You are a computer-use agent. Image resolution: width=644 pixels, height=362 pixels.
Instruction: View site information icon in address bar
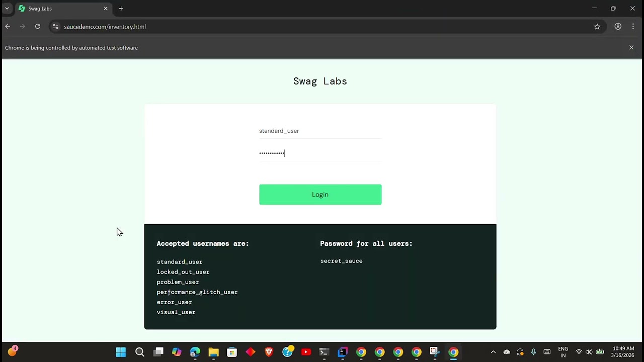coord(55,27)
